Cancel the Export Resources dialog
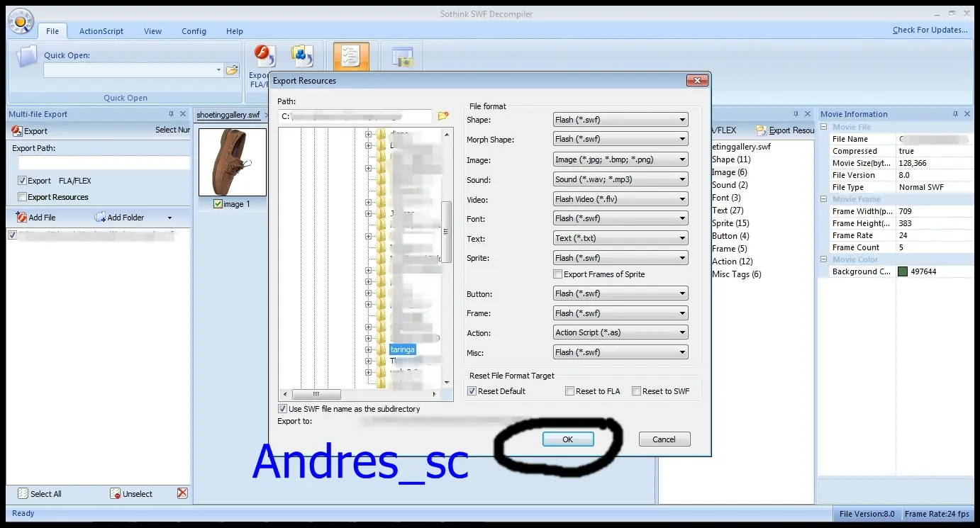Screen dimensions: 980x528 [x=664, y=439]
